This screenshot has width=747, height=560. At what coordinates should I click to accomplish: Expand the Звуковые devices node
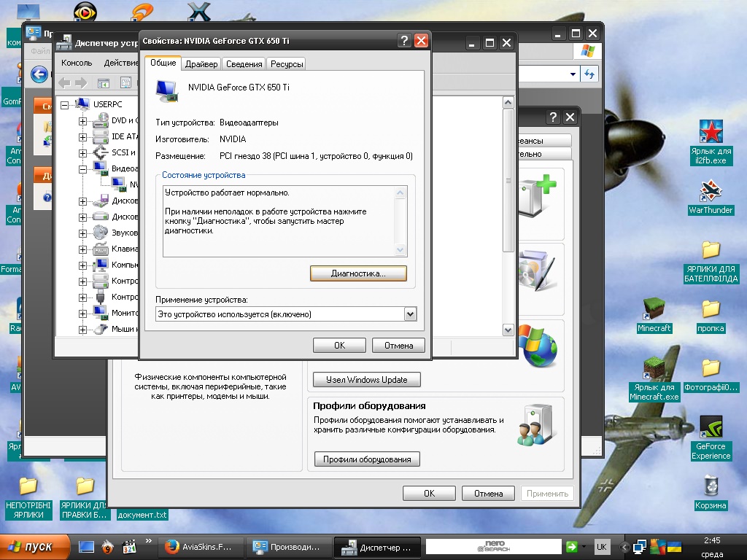click(x=82, y=233)
